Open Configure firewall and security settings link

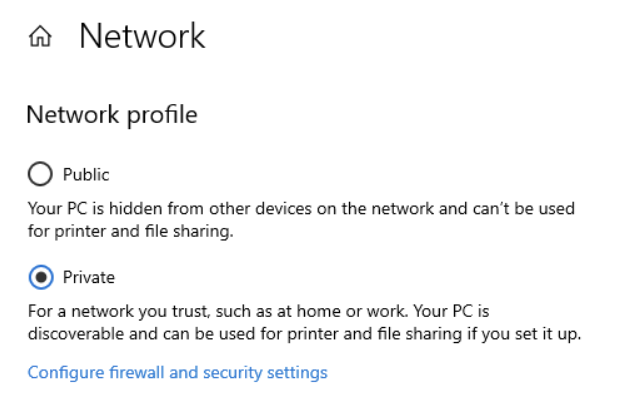click(x=177, y=373)
